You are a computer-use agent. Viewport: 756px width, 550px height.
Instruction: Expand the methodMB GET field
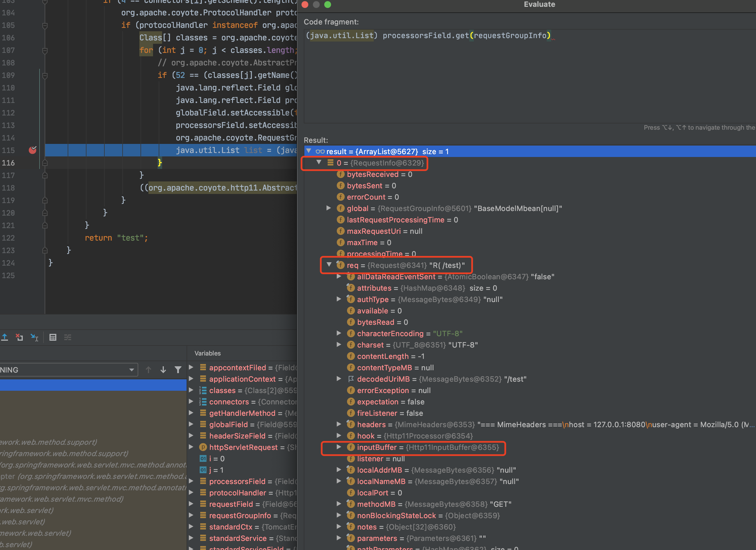point(339,504)
